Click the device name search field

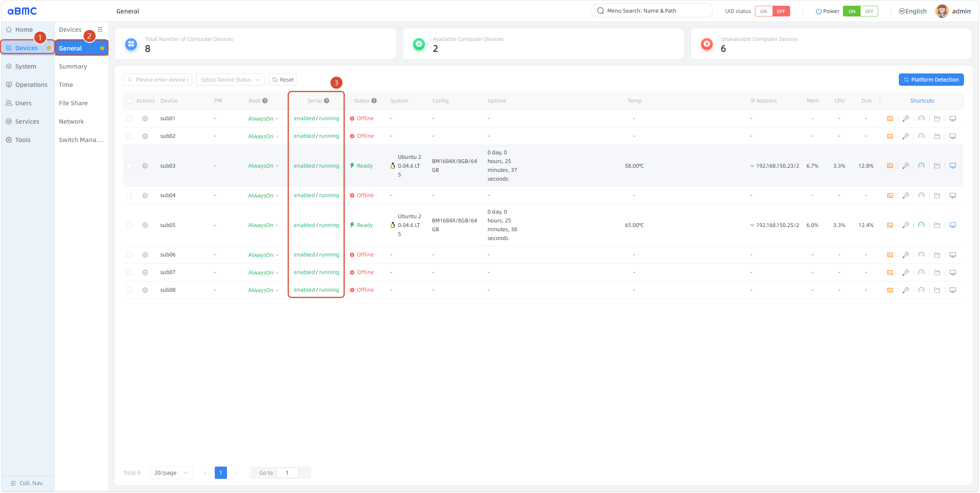(158, 80)
